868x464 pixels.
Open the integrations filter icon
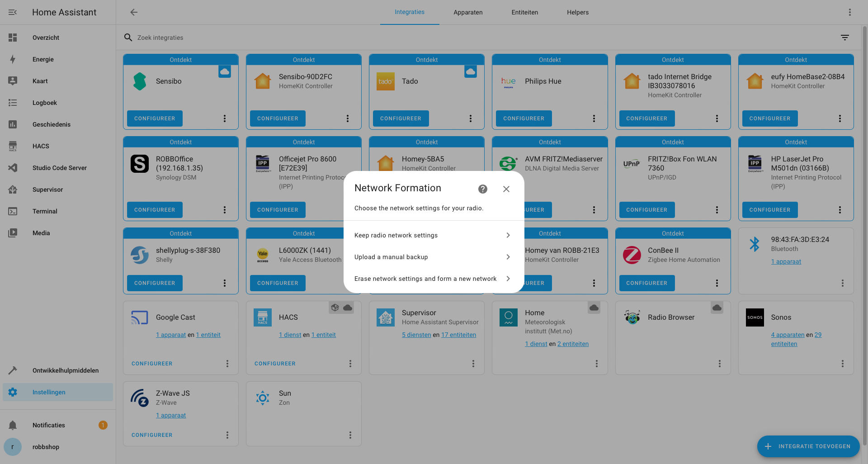pyautogui.click(x=845, y=38)
